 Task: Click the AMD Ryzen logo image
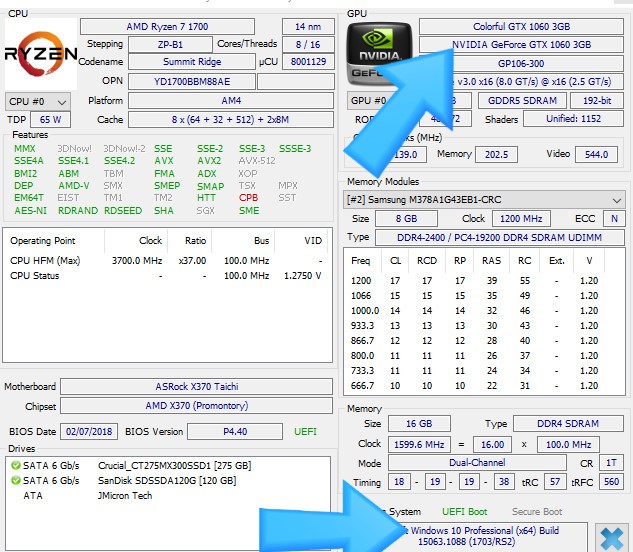click(x=40, y=53)
